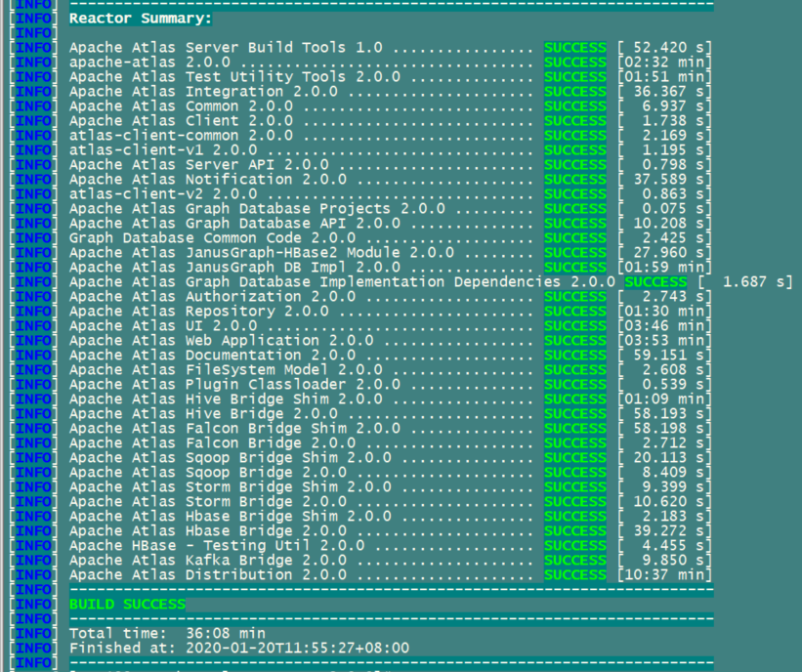The image size is (802, 672).
Task: Click 'Apache Atlas Notification 2.0.0' row
Action: [208, 180]
